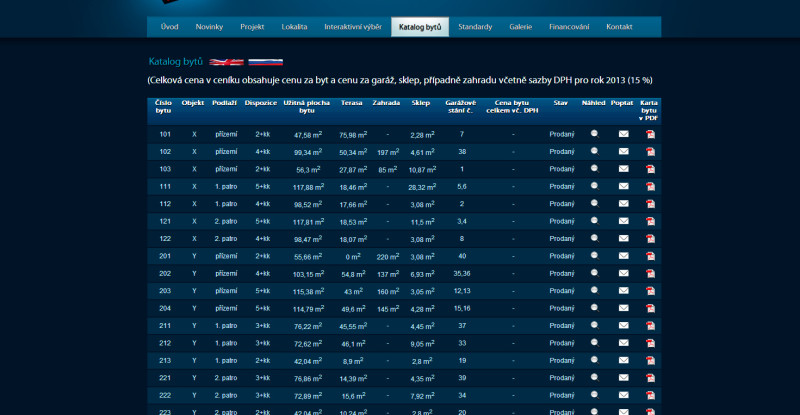The height and width of the screenshot is (415, 800).
Task: Download PDF card for apartment 101
Action: pyautogui.click(x=650, y=134)
